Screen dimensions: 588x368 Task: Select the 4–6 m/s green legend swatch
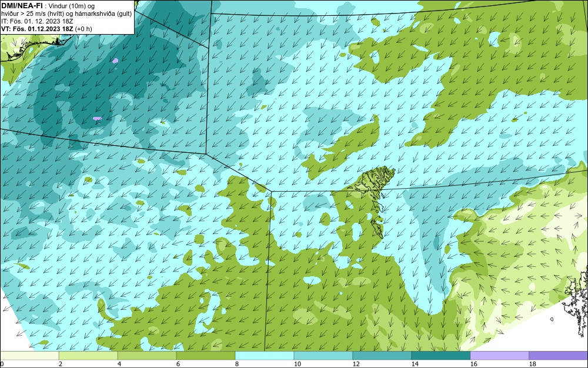pos(147,356)
